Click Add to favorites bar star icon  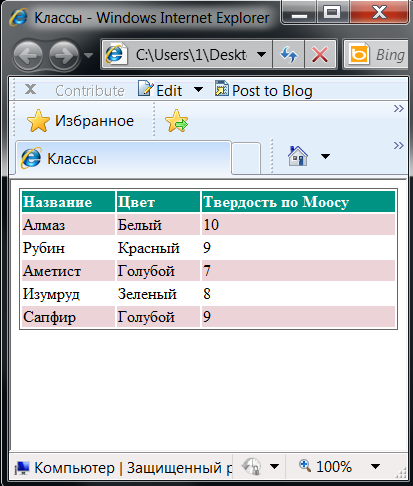(176, 121)
